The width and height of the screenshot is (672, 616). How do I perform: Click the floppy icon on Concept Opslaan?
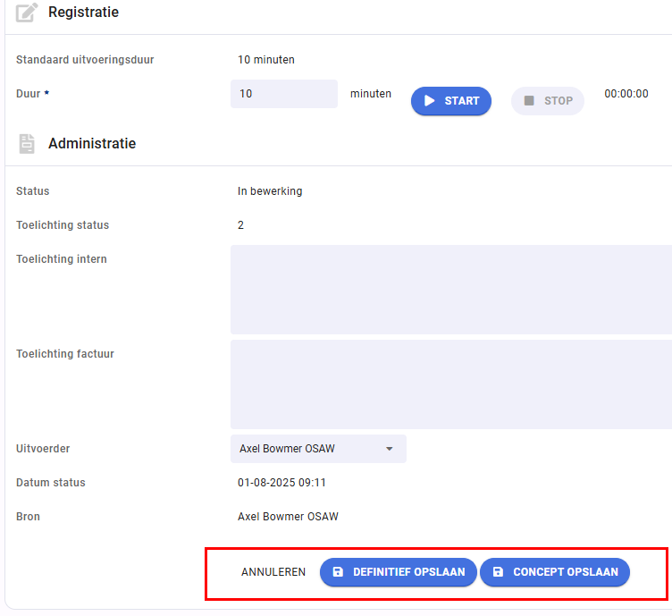coord(498,572)
